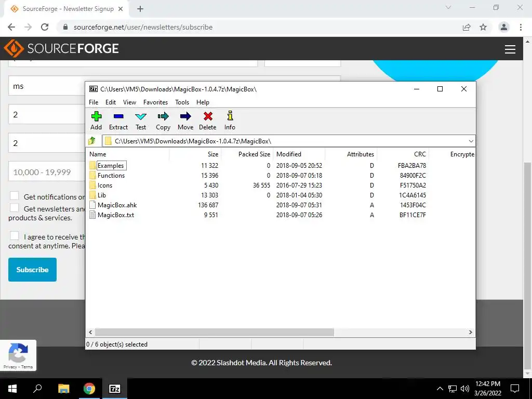Click Chrome icon in taskbar
This screenshot has height=399, width=532.
click(89, 389)
